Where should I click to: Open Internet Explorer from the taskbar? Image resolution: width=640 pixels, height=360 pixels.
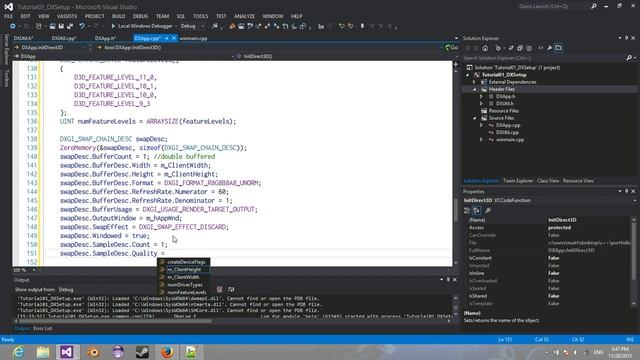click(19, 352)
